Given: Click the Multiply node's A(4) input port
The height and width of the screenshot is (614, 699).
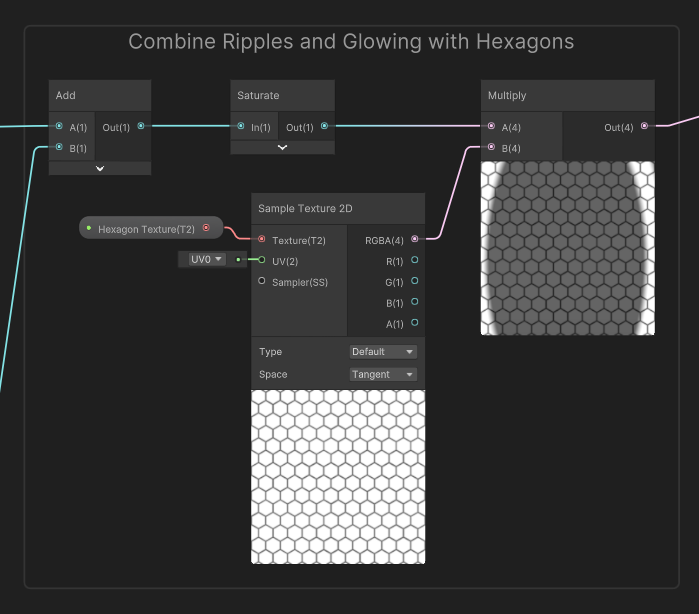Looking at the screenshot, I should [491, 127].
